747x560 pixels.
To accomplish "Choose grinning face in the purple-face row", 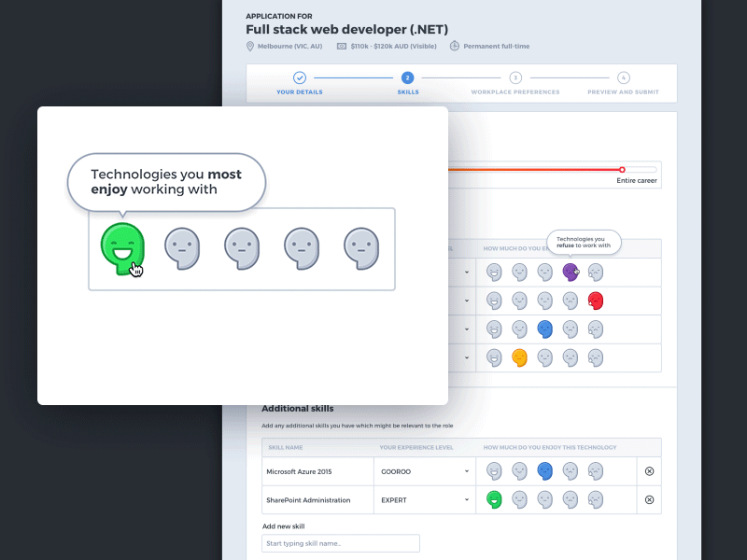I will (494, 273).
